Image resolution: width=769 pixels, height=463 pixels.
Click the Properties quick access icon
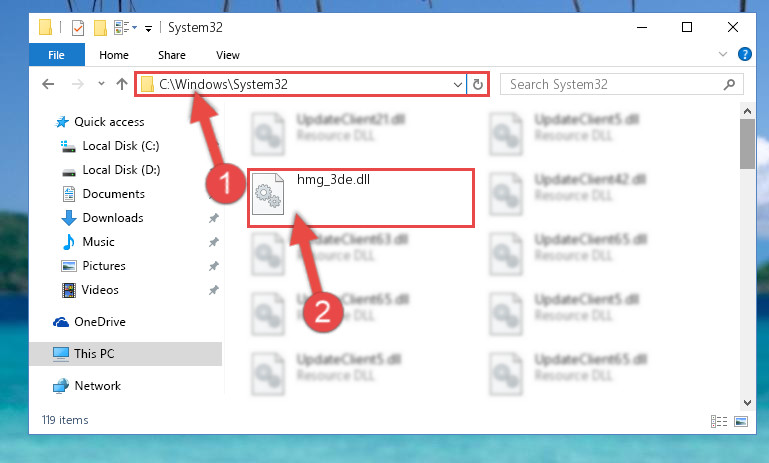77,27
